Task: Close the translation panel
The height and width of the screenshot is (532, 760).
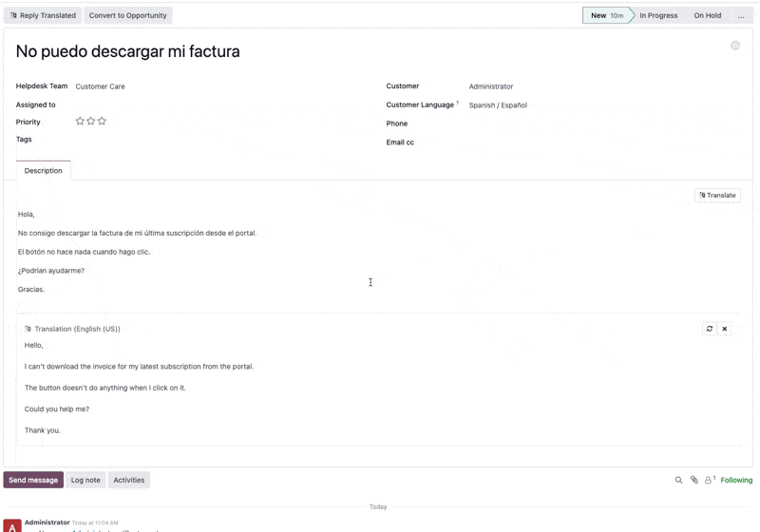Action: 725,329
